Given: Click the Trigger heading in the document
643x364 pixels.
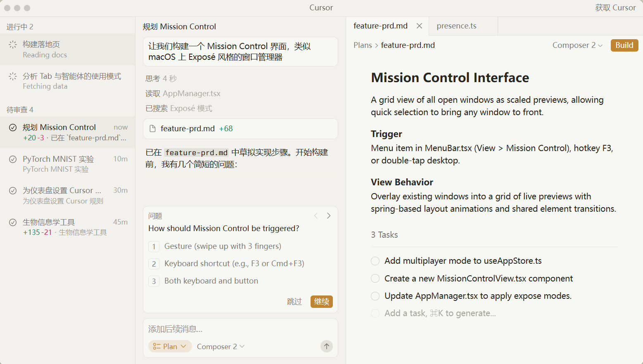Looking at the screenshot, I should (x=386, y=134).
